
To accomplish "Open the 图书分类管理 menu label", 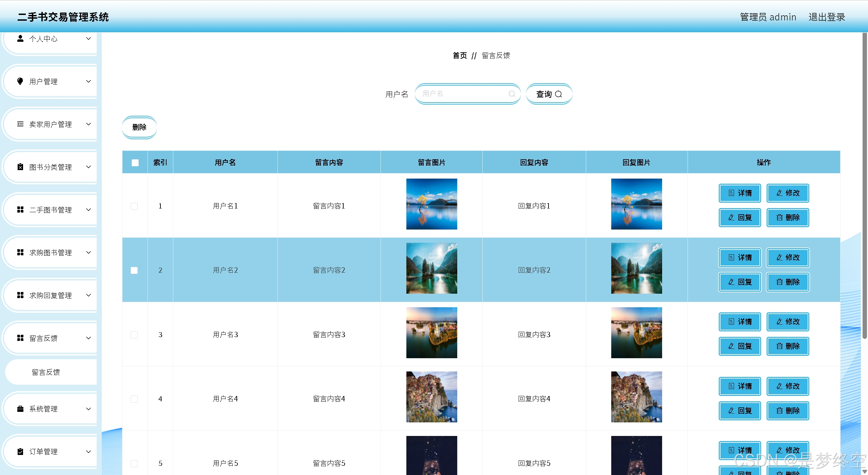I will 51,167.
